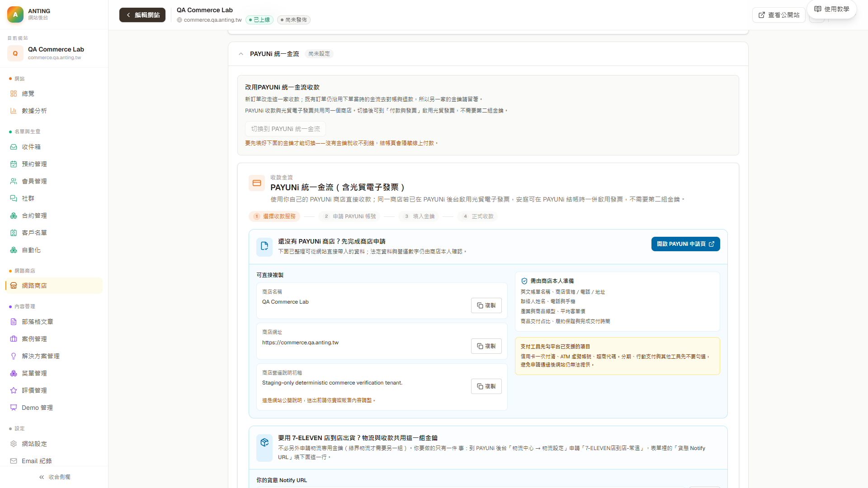Image resolution: width=868 pixels, height=488 pixels.
Task: Open 總覽 overview in sidebar
Action: pyautogui.click(x=54, y=94)
